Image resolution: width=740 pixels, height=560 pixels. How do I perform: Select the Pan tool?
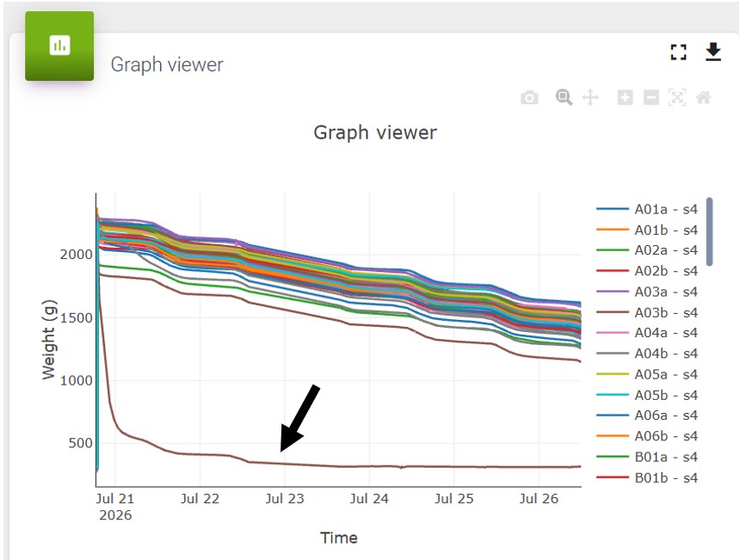590,98
